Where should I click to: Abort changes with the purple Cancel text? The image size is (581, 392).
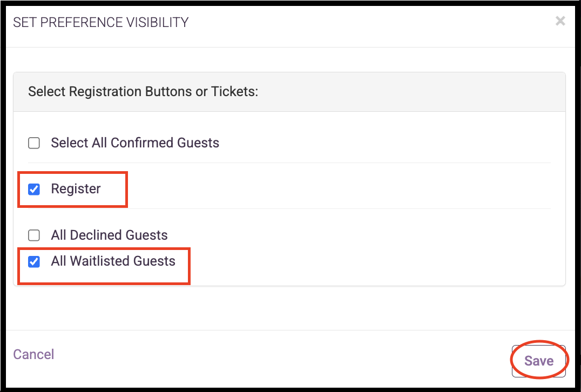[33, 354]
